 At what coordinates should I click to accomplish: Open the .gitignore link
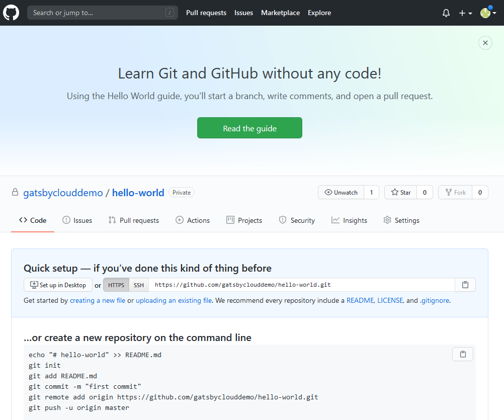(435, 300)
